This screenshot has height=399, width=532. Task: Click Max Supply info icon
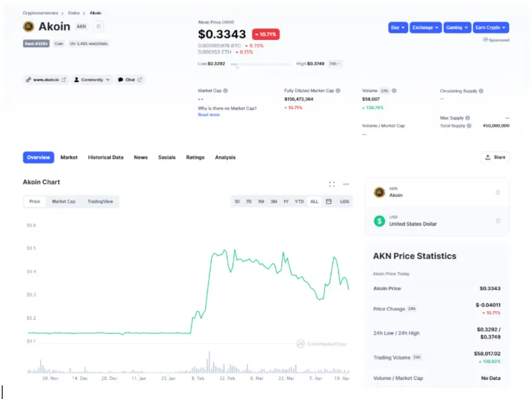click(x=468, y=118)
